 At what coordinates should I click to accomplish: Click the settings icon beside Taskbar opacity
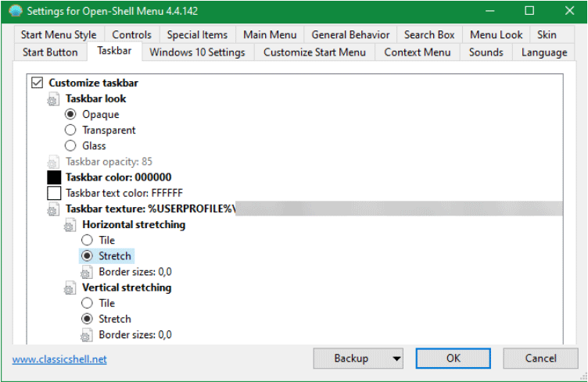53,162
